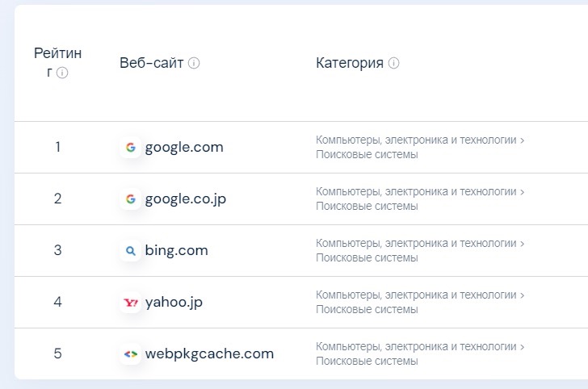Click the webpkgcache.com arrows favicon
Image resolution: width=588 pixels, height=389 pixels.
131,354
